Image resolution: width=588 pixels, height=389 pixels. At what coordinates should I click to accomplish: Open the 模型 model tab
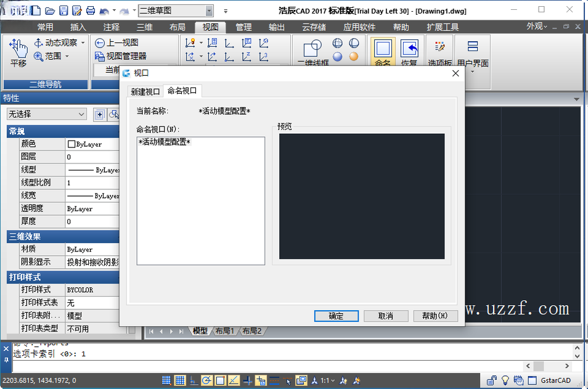coord(200,331)
